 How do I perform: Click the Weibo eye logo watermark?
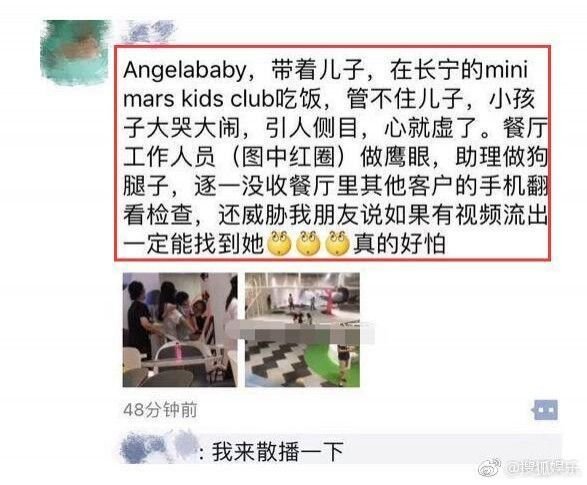point(491,467)
